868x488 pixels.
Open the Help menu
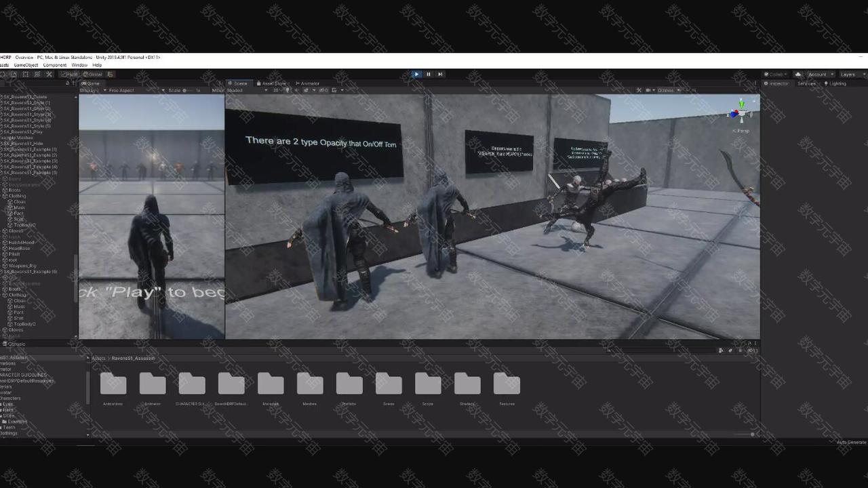coord(97,65)
